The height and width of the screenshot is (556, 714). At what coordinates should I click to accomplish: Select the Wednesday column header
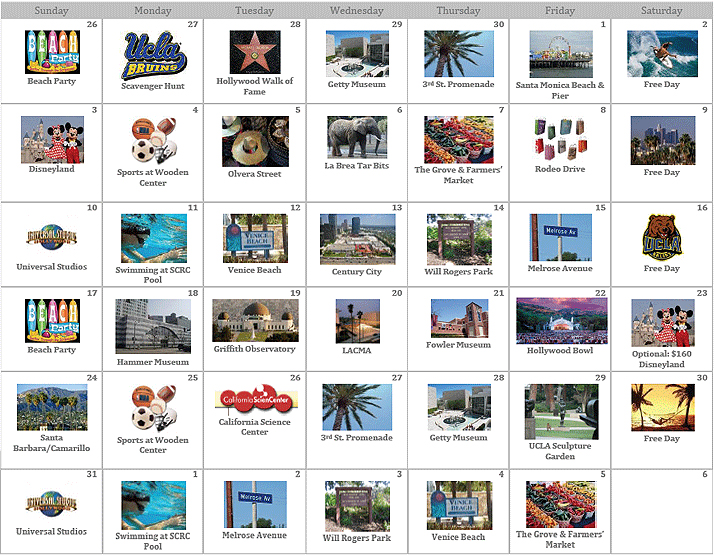click(x=357, y=11)
